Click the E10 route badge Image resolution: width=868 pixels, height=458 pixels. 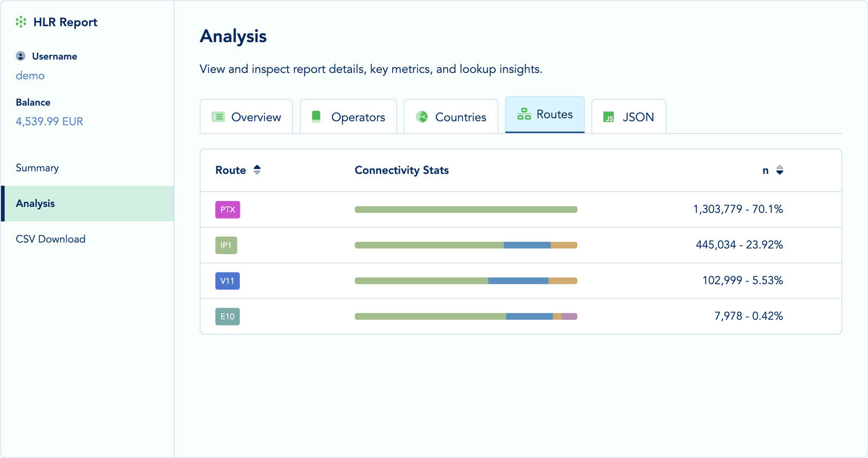(x=227, y=316)
